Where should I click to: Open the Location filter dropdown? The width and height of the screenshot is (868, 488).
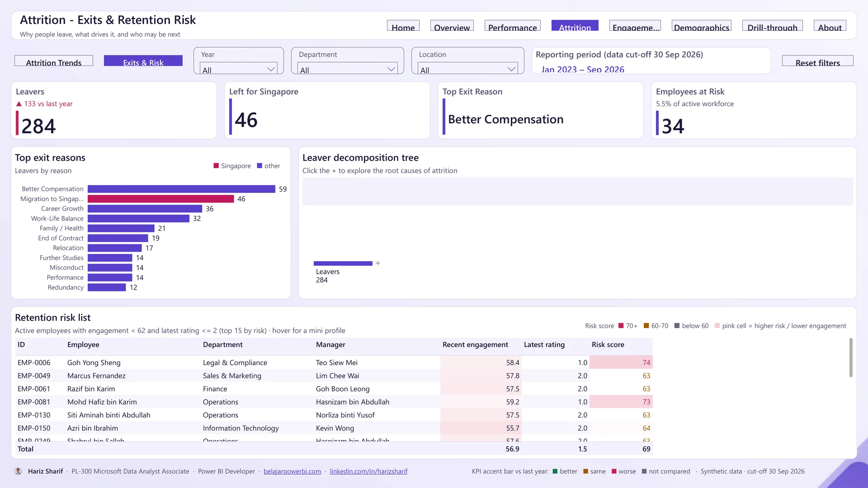click(x=468, y=69)
